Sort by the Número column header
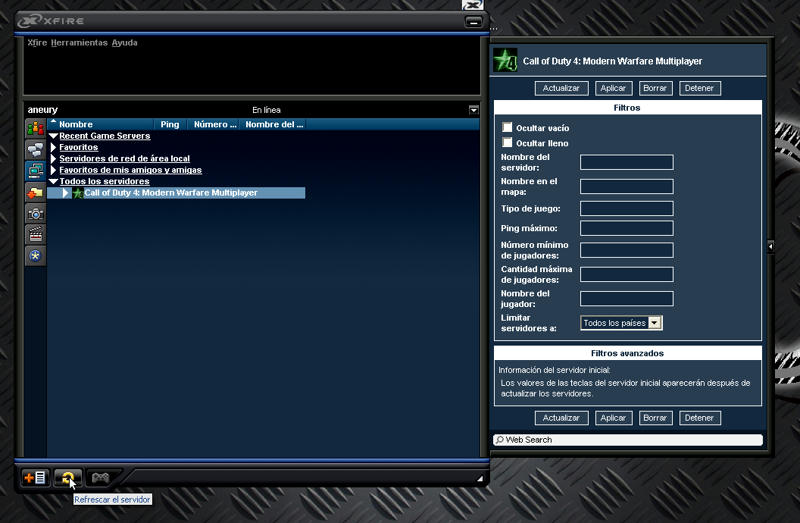 214,124
